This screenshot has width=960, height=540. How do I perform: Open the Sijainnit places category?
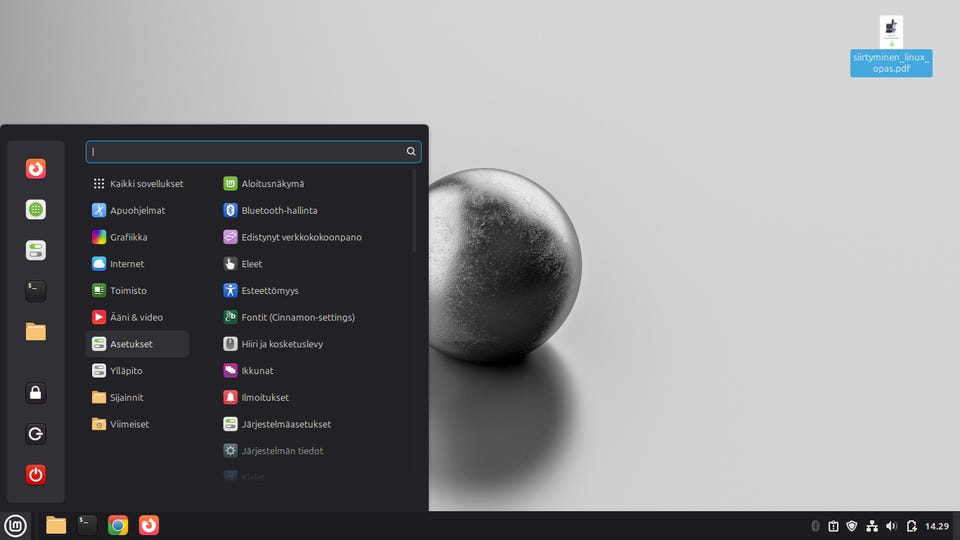[138, 397]
